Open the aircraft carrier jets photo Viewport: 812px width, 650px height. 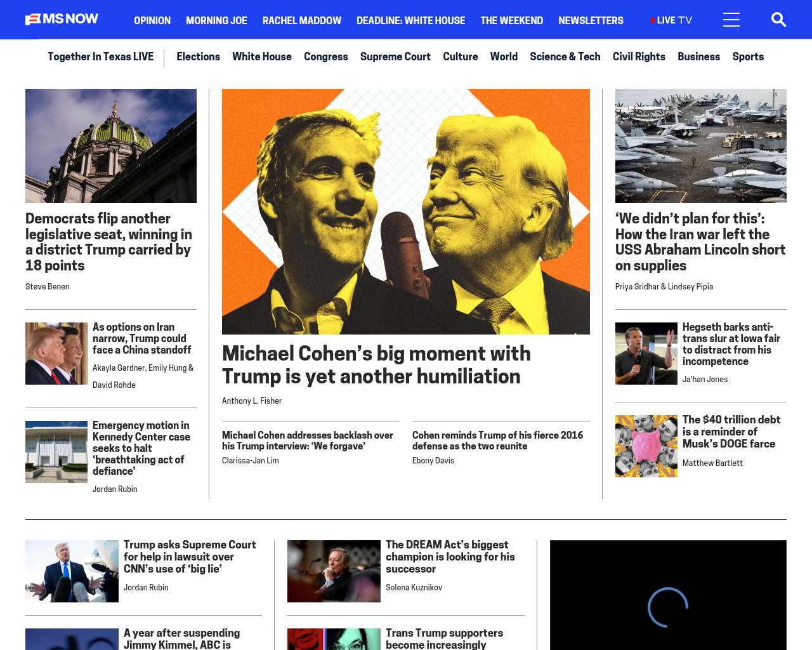(701, 146)
